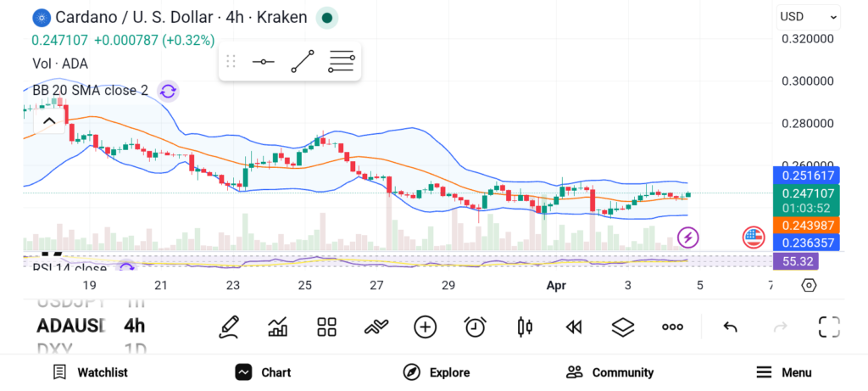Click the plus circle compare button
This screenshot has width=868, height=391.
pos(425,327)
